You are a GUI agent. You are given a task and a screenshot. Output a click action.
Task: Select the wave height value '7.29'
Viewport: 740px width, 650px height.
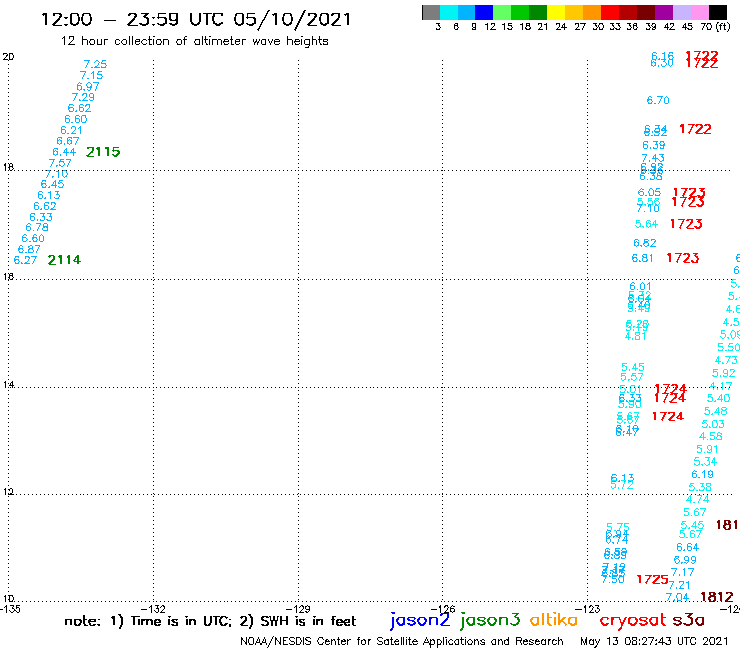pos(83,97)
